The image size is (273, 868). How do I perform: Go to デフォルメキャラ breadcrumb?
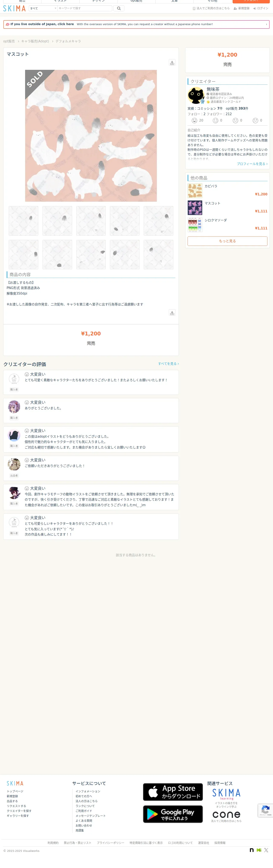tap(68, 41)
